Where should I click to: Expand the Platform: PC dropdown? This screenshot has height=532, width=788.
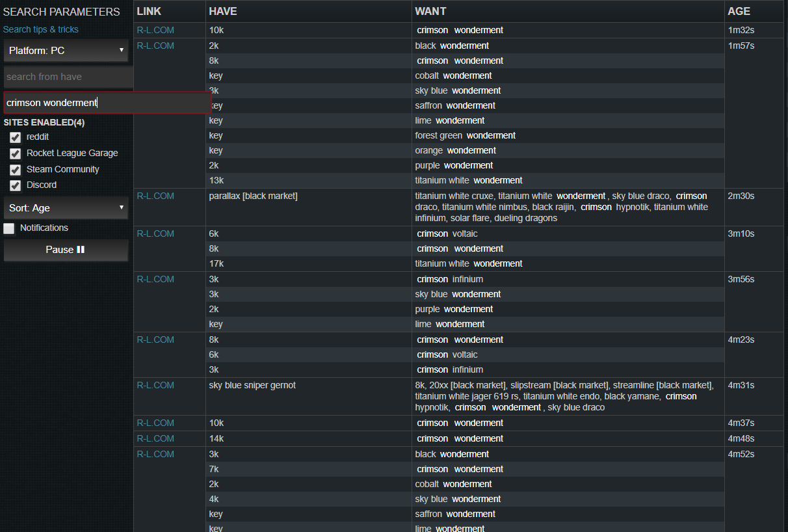click(66, 50)
